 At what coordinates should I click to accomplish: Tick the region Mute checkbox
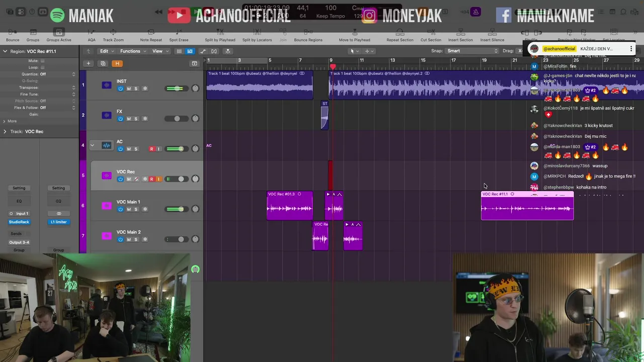point(42,61)
